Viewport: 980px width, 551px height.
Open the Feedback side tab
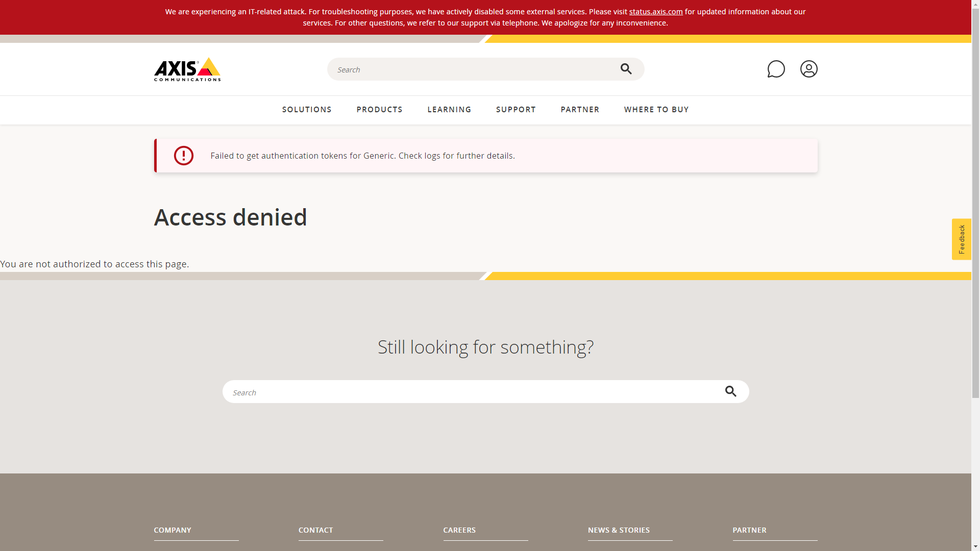pos(961,239)
